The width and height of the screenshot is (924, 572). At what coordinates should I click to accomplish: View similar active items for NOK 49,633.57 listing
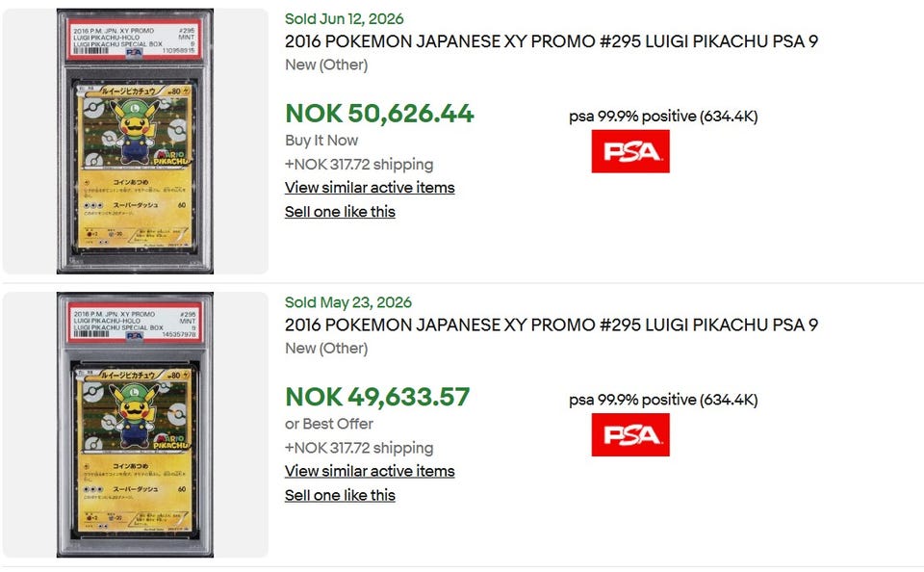pyautogui.click(x=370, y=471)
